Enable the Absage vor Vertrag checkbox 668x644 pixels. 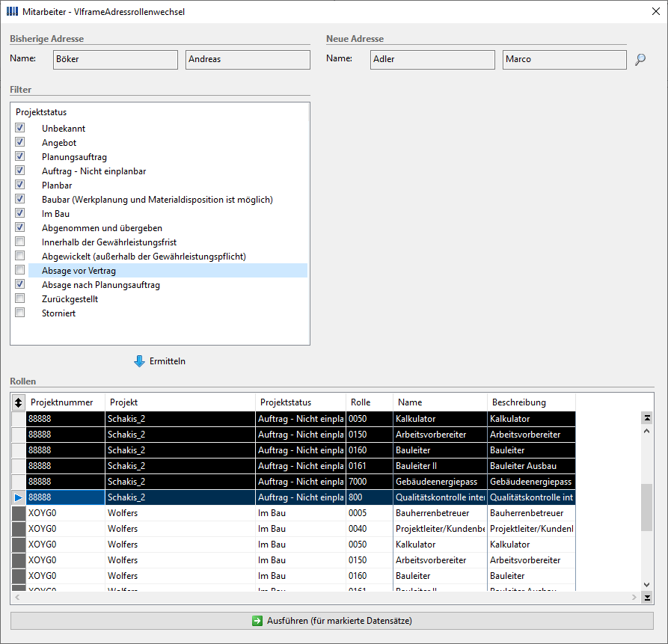point(20,269)
